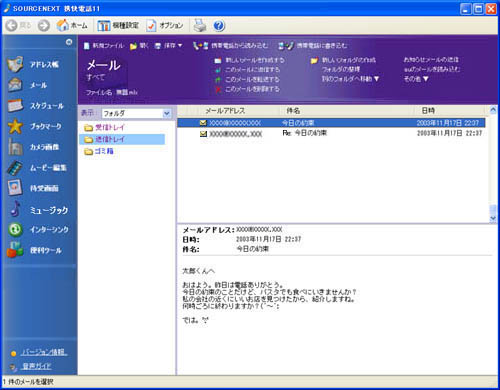500x390 pixels.
Task: Open the 音声ガイド voice guide link
Action: [37, 366]
